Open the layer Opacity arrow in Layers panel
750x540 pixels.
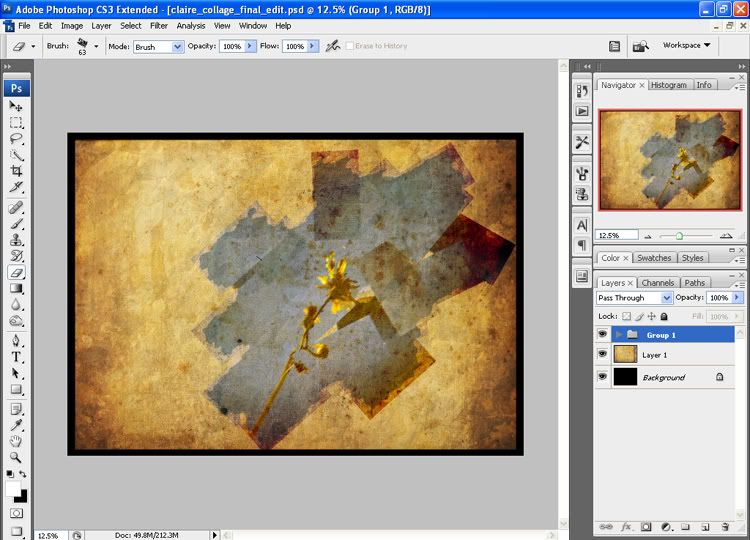[x=737, y=298]
